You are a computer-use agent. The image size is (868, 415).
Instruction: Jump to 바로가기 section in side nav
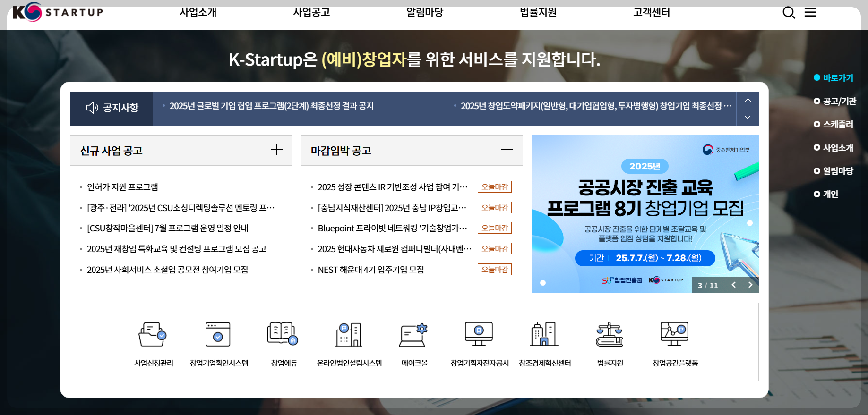[834, 78]
